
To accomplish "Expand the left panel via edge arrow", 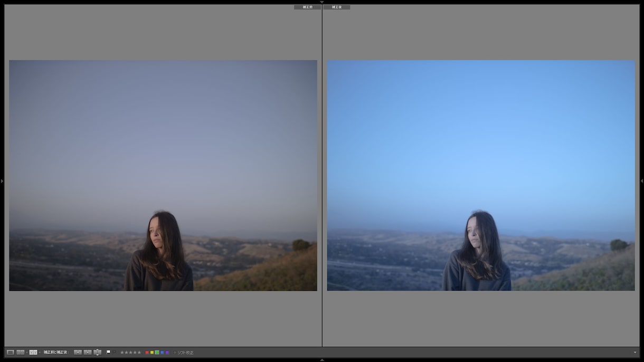I will (2, 181).
